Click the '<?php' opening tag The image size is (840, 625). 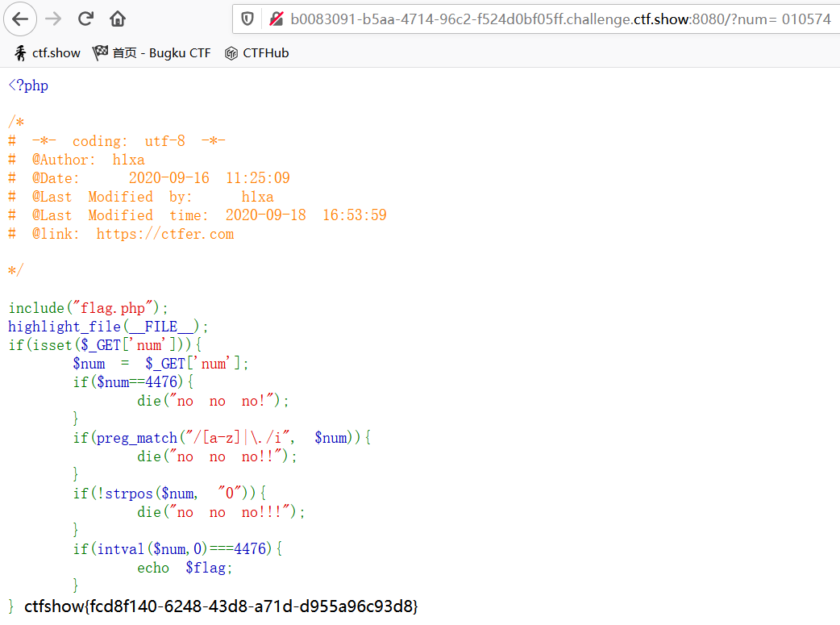28,85
